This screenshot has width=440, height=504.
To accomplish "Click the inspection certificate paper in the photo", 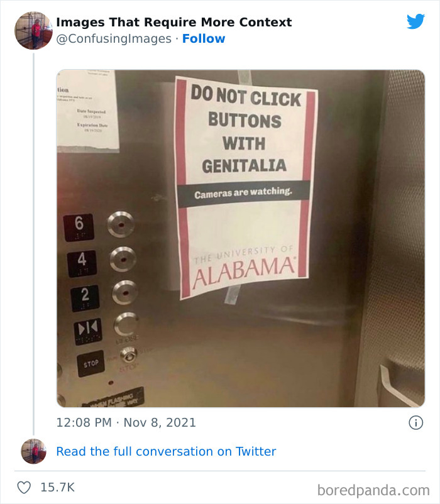I will [x=87, y=111].
